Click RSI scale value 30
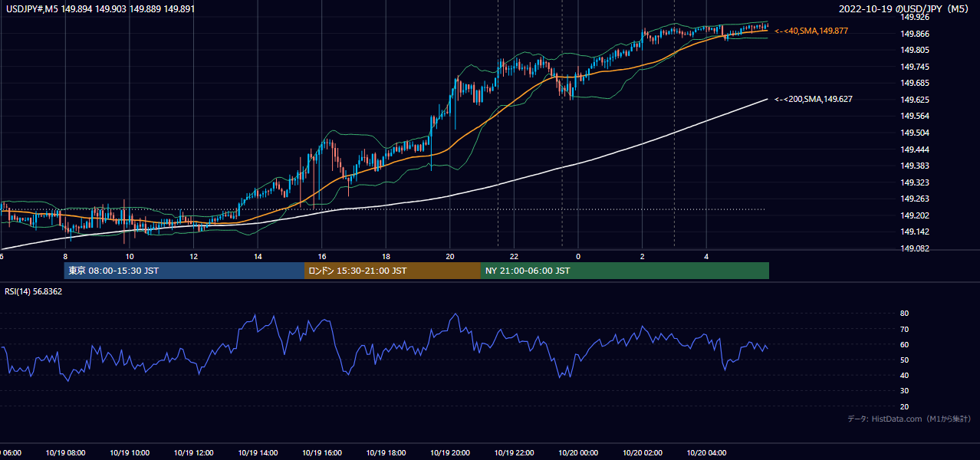The image size is (980, 460). 904,390
